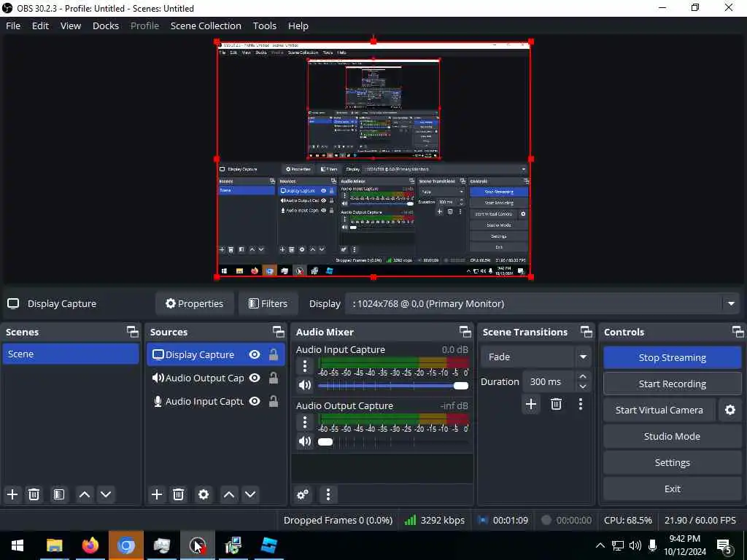Open source properties gear in the Sources panel
The image size is (747, 560).
point(204,494)
